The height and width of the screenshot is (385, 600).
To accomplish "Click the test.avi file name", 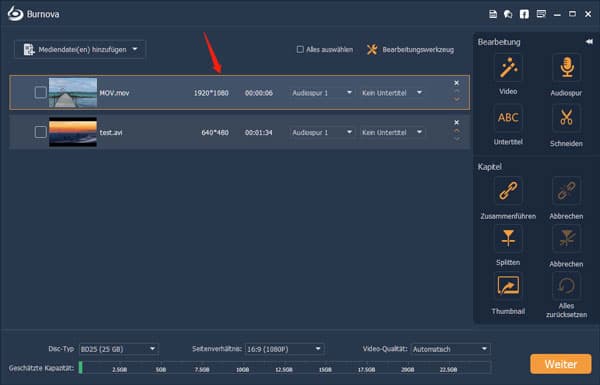I will tap(111, 132).
